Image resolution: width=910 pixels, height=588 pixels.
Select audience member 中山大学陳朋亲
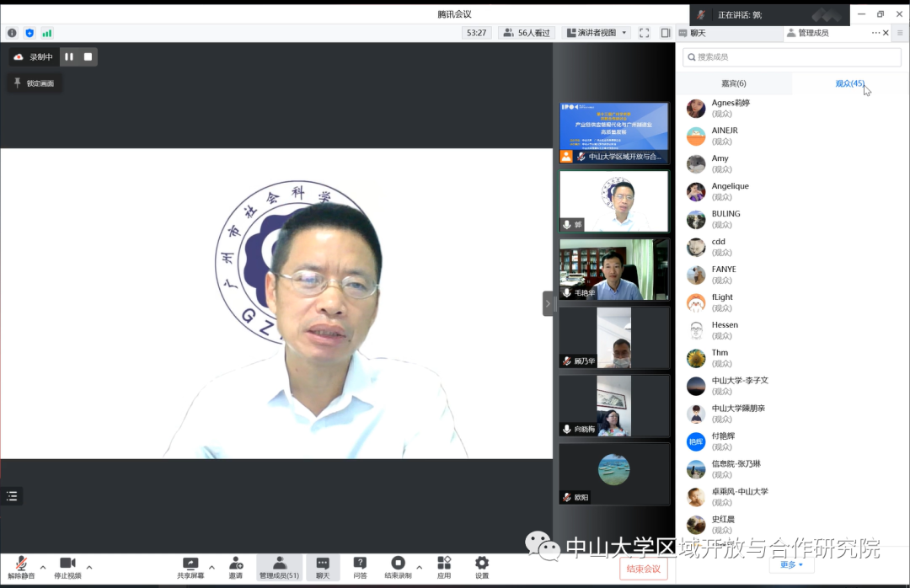click(792, 414)
